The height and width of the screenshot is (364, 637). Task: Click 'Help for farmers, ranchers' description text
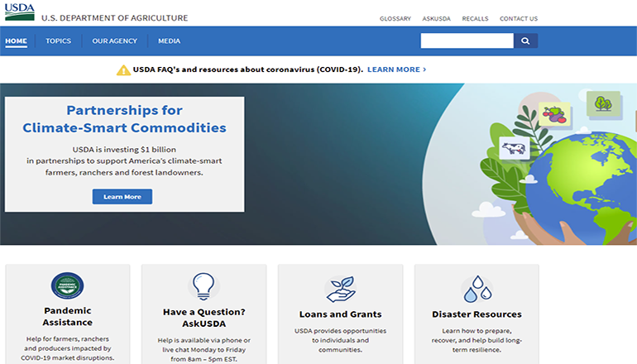68,348
